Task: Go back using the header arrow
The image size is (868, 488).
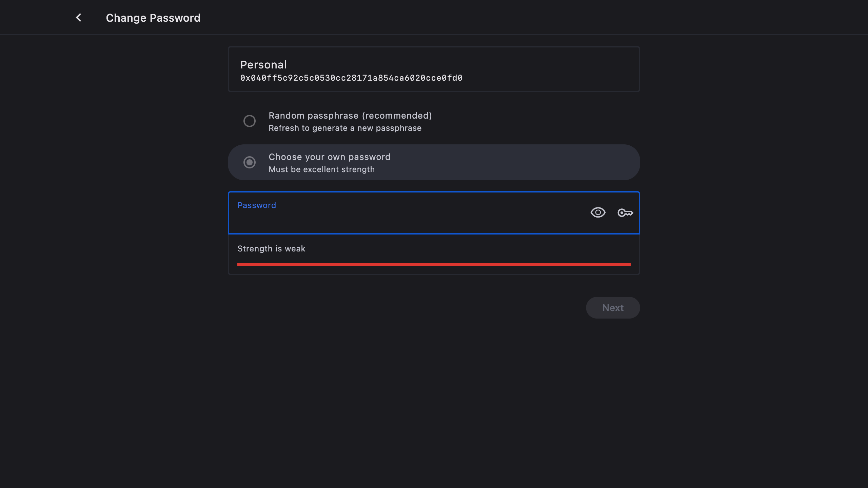Action: (78, 18)
